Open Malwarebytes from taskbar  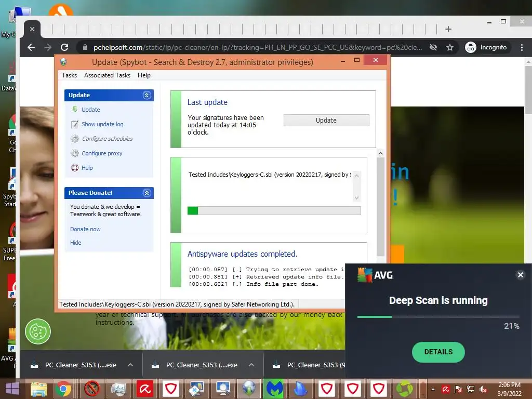[274, 389]
